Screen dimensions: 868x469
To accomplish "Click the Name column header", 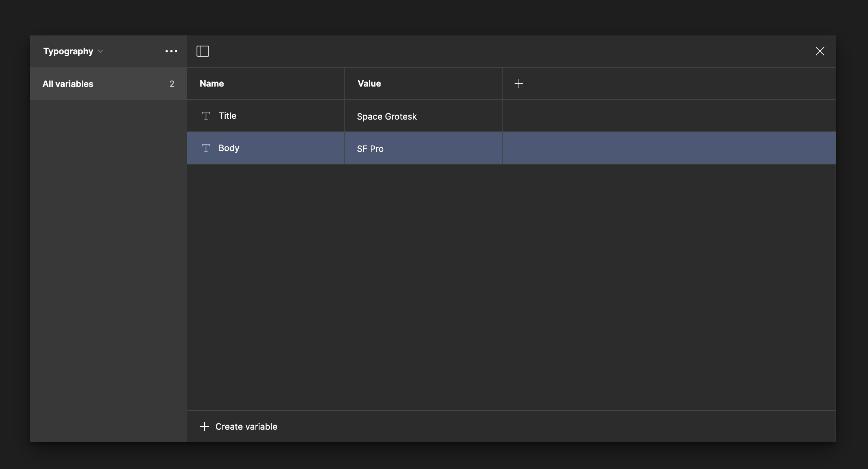I will (x=211, y=83).
